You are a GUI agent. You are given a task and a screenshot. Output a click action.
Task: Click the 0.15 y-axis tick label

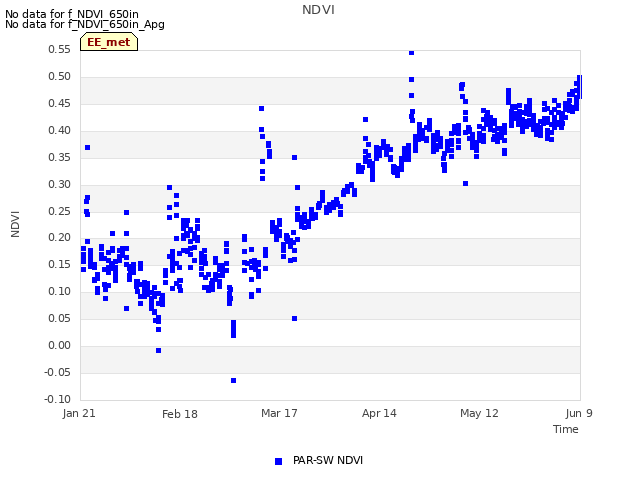(60, 264)
